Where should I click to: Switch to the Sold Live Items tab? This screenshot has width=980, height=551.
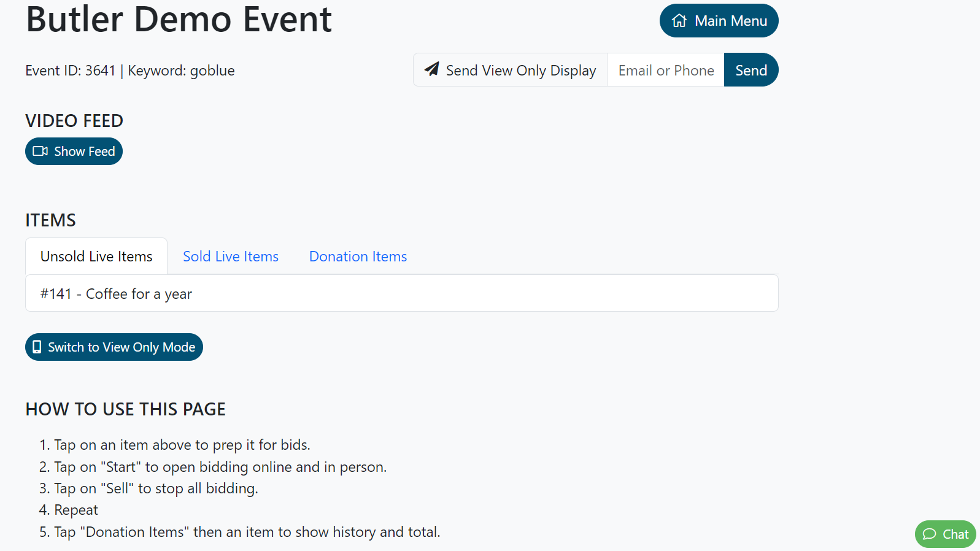231,256
